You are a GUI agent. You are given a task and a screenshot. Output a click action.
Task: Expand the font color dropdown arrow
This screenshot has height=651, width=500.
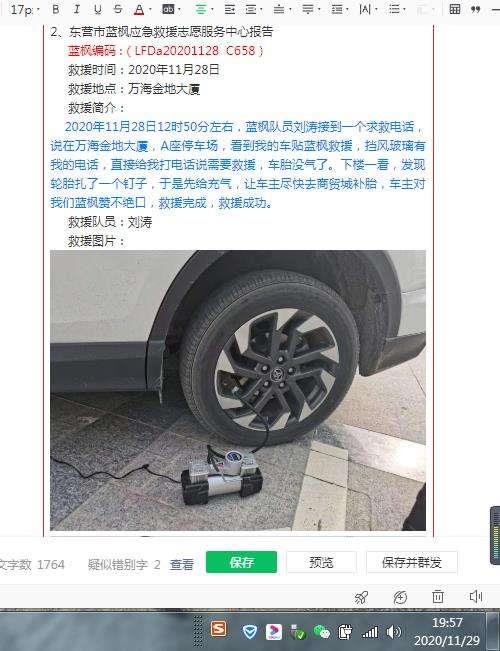pos(150,10)
